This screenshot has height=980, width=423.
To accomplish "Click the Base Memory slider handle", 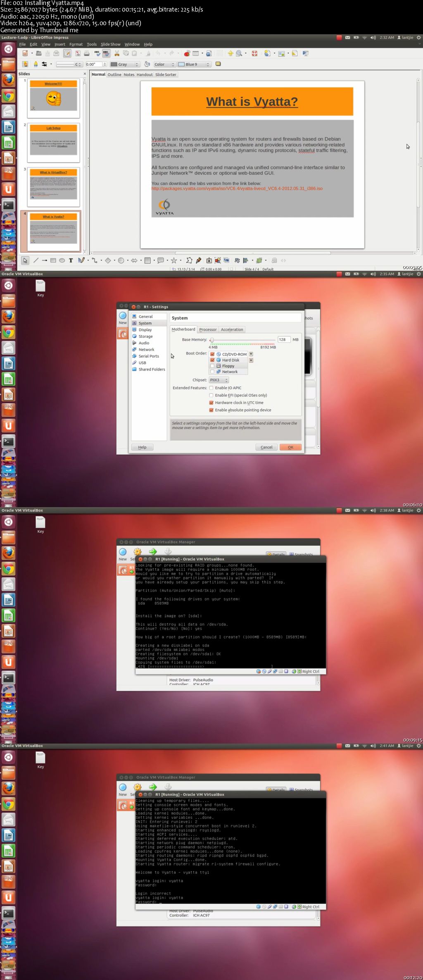I will coord(211,340).
